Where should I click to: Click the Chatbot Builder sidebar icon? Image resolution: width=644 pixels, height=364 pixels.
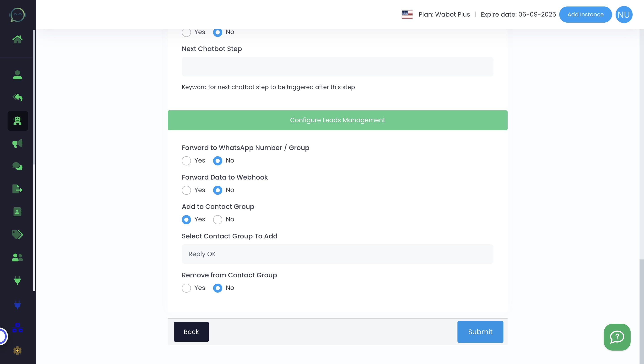tap(18, 120)
